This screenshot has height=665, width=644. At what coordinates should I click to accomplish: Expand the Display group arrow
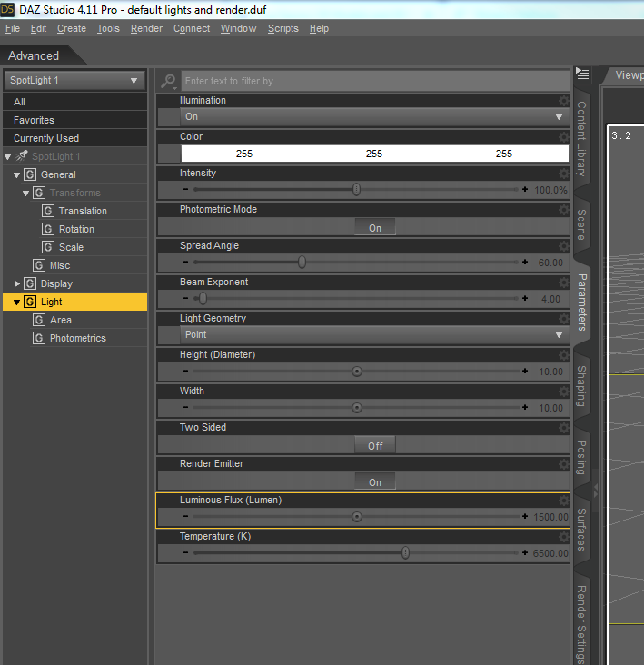tap(17, 283)
